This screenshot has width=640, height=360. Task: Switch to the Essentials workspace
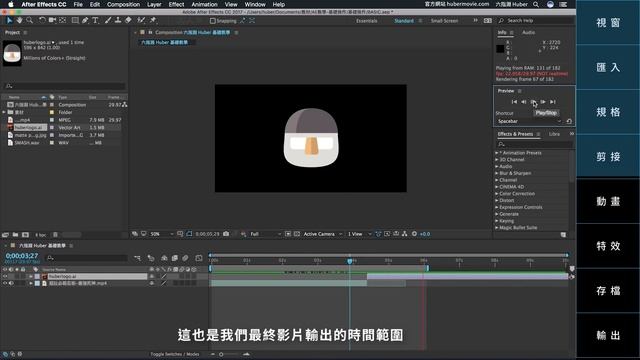(367, 21)
